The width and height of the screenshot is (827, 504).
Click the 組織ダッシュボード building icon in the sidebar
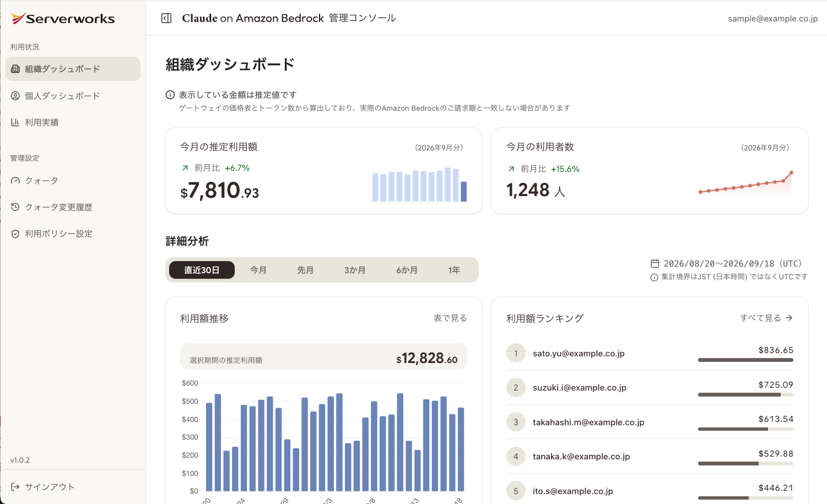[x=15, y=69]
